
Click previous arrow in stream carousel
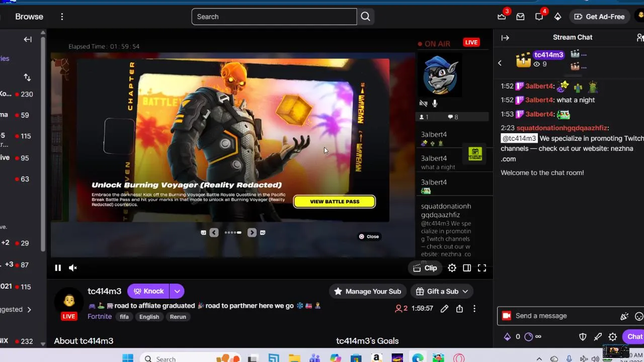click(214, 232)
